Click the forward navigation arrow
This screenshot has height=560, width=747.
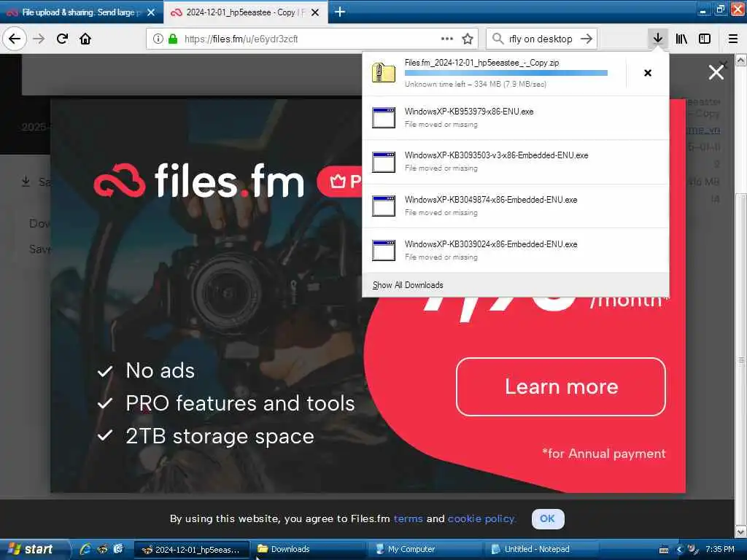(x=39, y=39)
